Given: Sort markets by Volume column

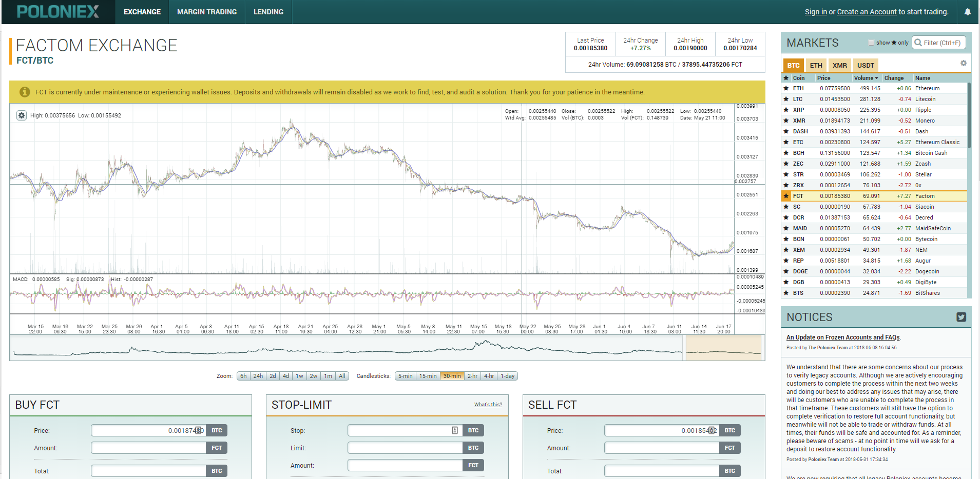Looking at the screenshot, I should (866, 78).
